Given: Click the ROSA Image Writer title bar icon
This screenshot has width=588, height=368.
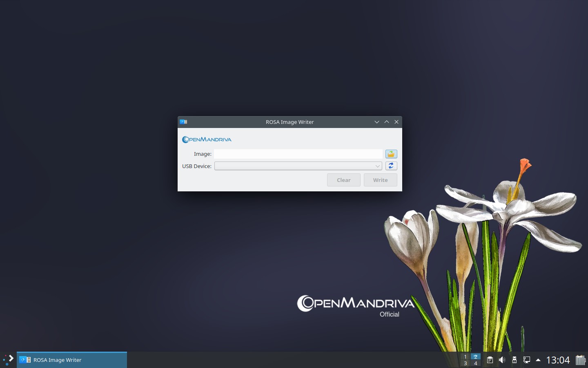Looking at the screenshot, I should (x=183, y=122).
